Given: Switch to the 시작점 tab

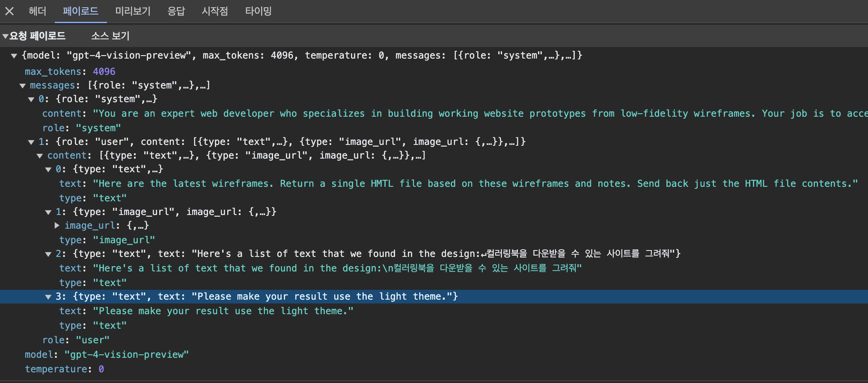Looking at the screenshot, I should point(215,11).
